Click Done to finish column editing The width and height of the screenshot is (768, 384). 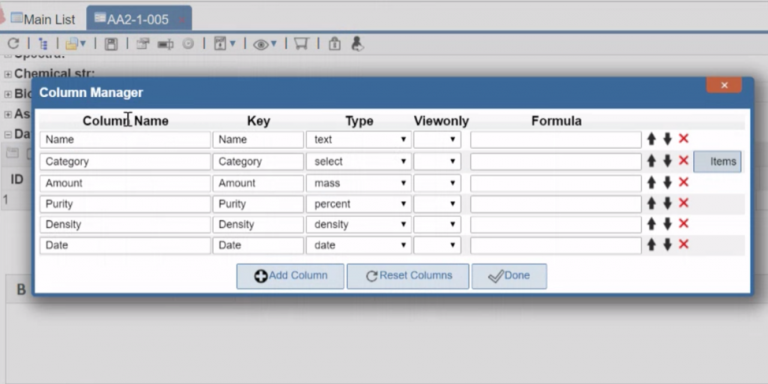click(x=509, y=276)
